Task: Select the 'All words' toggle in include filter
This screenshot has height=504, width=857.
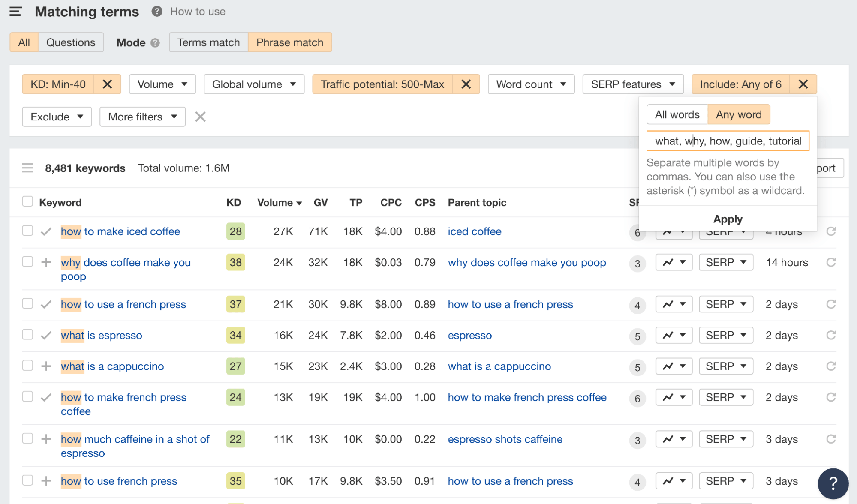Action: [x=677, y=114]
